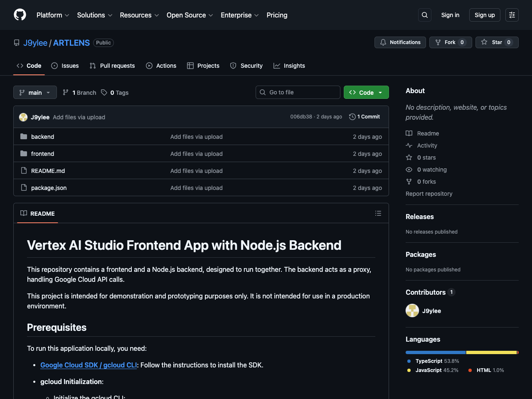View the 0 Tags link
Viewport: 532px width, 399px height.
pos(115,93)
